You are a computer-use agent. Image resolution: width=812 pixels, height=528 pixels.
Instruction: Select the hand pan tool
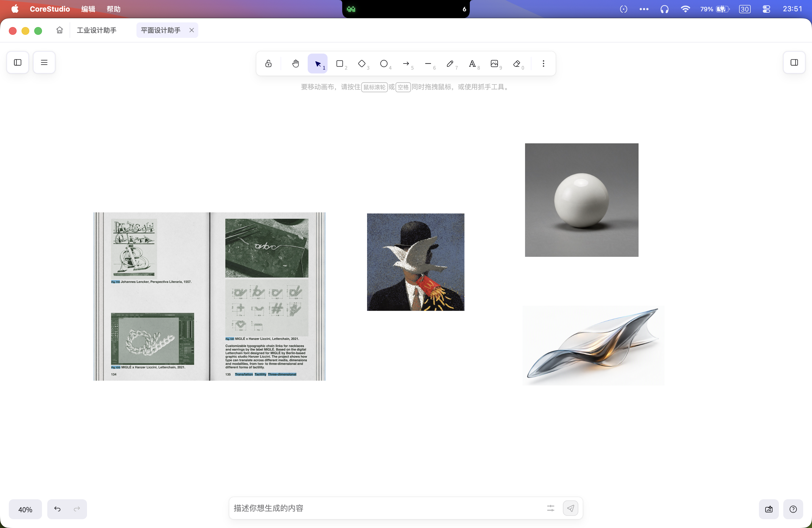(x=296, y=64)
